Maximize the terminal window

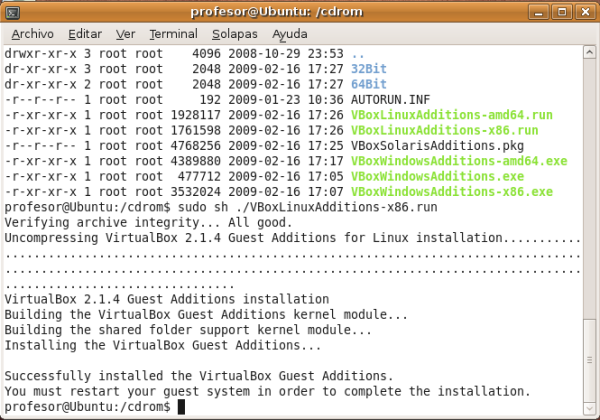click(x=565, y=12)
